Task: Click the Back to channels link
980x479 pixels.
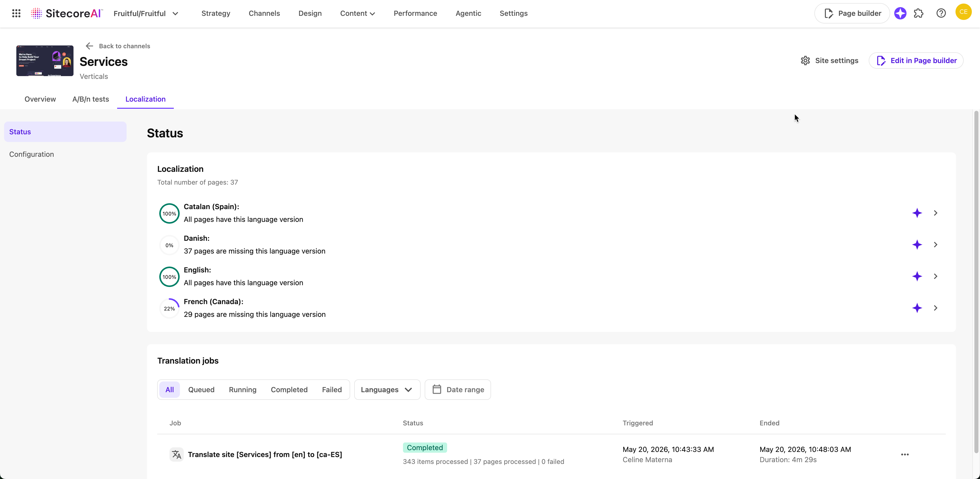Action: 124,46
